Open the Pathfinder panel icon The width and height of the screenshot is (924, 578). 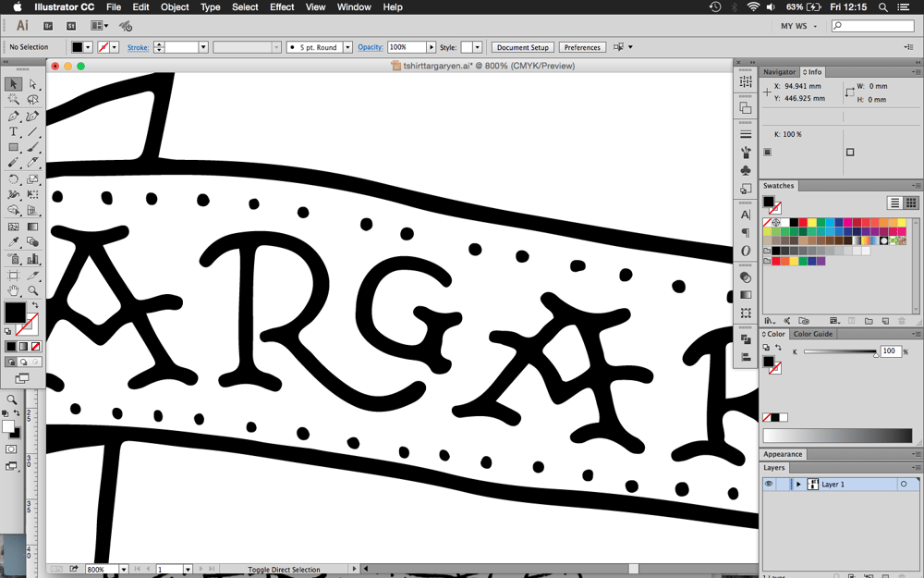(746, 338)
